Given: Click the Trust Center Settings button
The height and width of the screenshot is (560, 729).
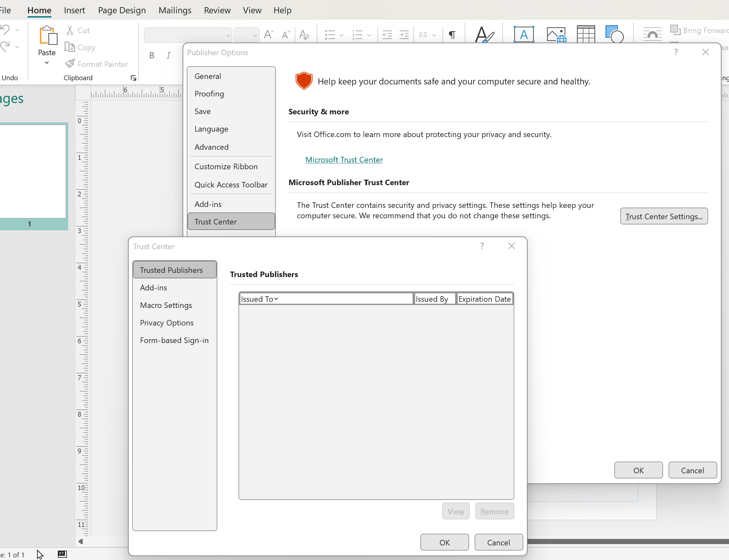Looking at the screenshot, I should pos(663,216).
